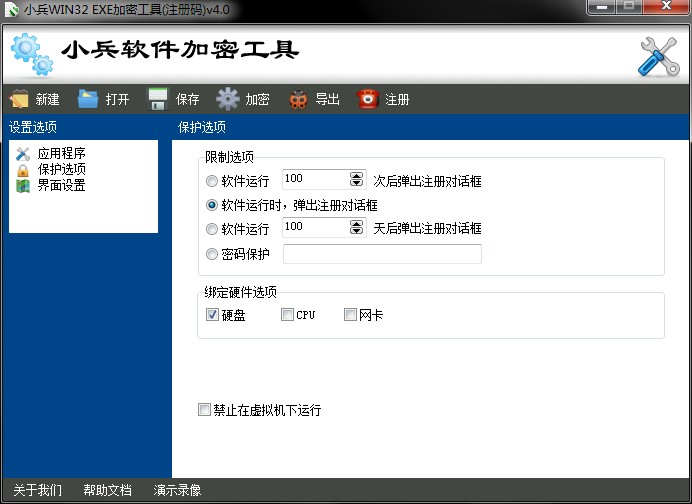Open 帮助文档 in the bottom bar
This screenshot has width=692, height=504.
click(x=107, y=491)
